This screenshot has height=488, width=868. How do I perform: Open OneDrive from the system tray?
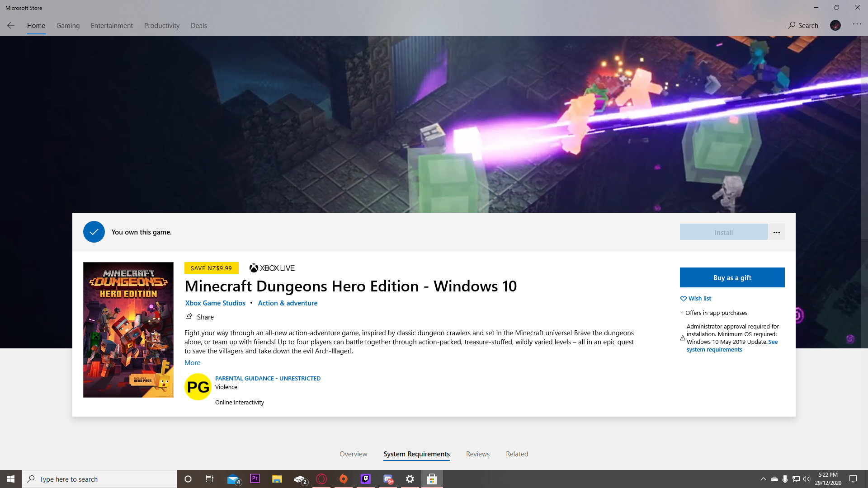point(774,479)
